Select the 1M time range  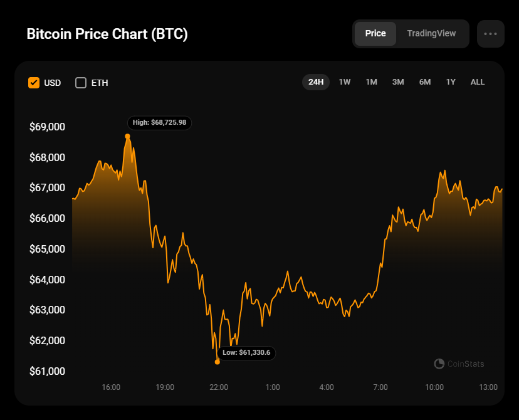[x=371, y=82]
